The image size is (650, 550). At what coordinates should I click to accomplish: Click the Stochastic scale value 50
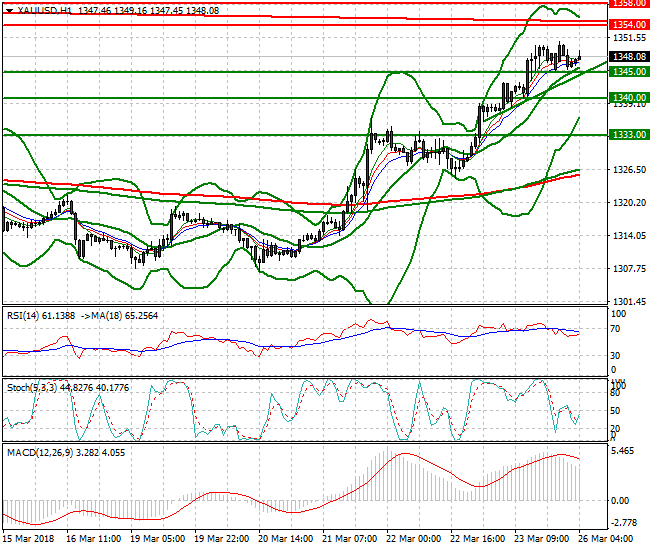tap(615, 411)
